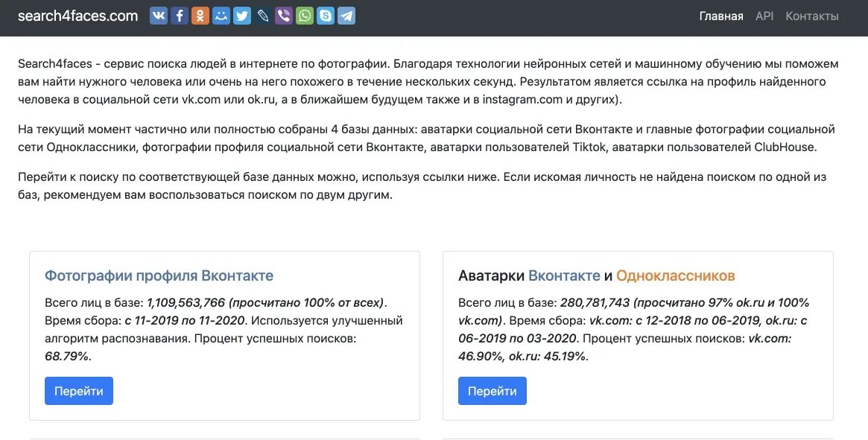The width and height of the screenshot is (868, 440).
Task: Share the page via WhatsApp icon
Action: [x=305, y=16]
